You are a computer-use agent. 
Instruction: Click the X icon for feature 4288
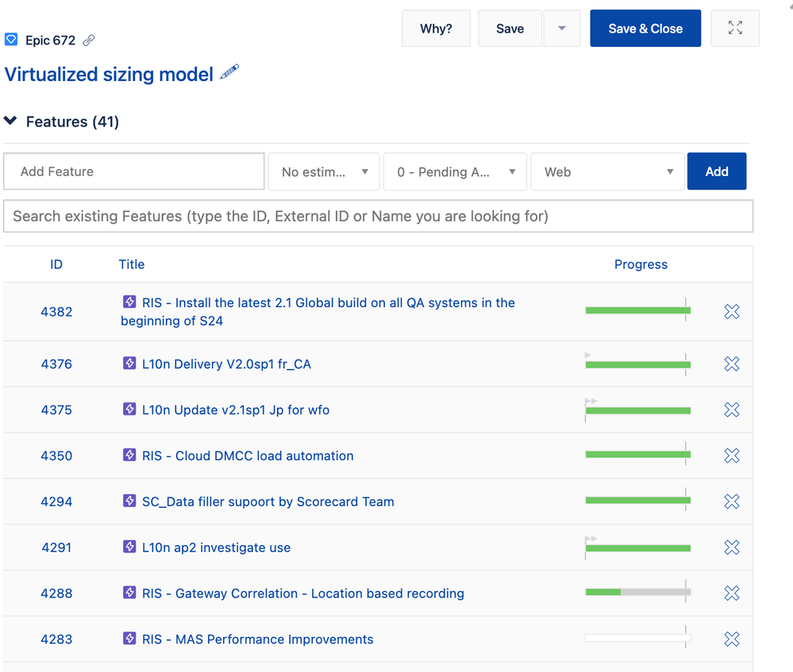click(x=732, y=593)
